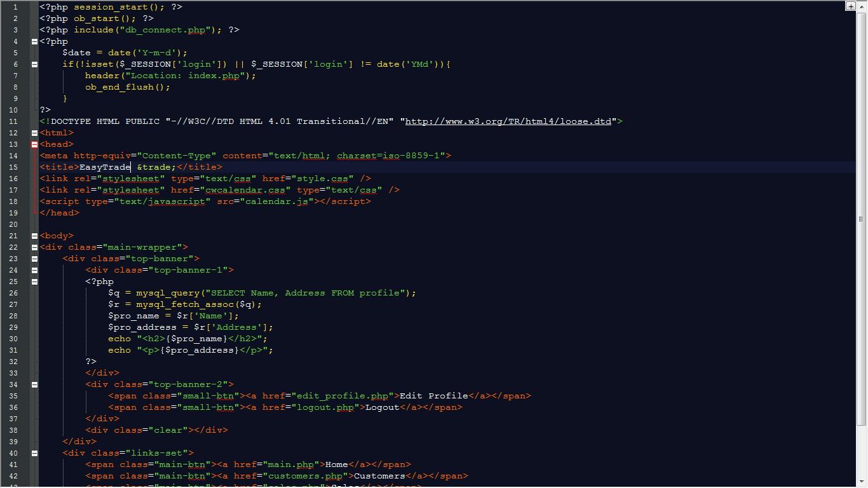Collapse the head section fold marker

pos(34,144)
